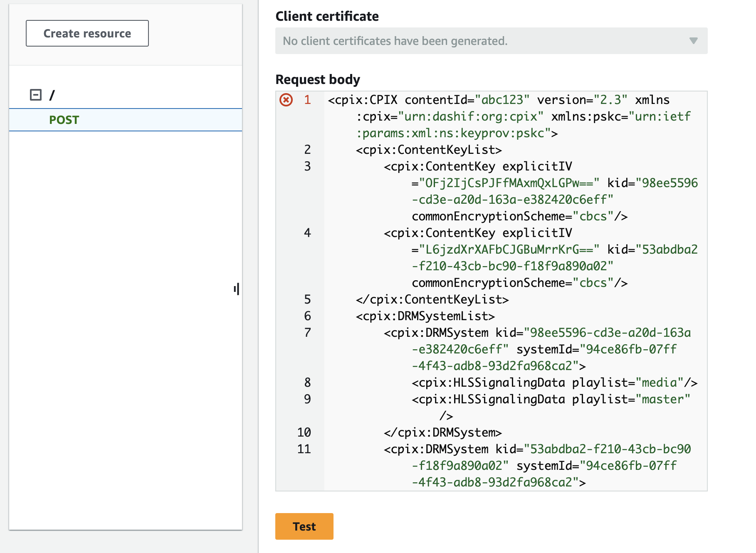Click line number 1 in the editor gutter
The width and height of the screenshot is (756, 553).
tap(307, 100)
